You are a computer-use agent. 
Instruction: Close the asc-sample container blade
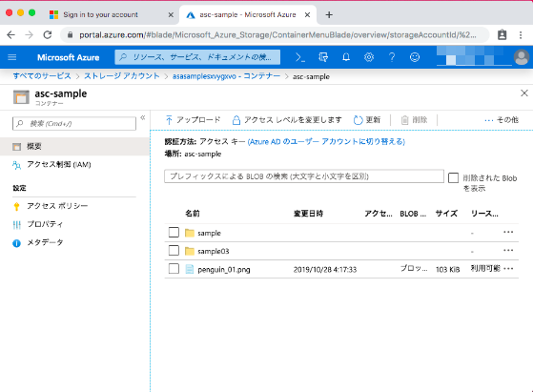coord(524,93)
